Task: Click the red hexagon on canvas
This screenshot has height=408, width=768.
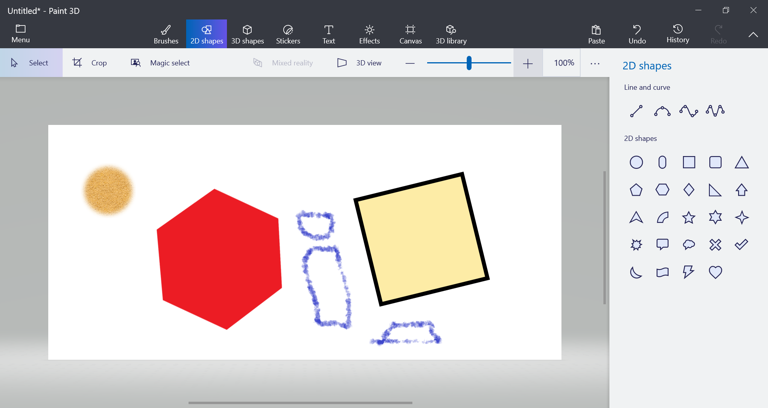Action: (x=219, y=259)
